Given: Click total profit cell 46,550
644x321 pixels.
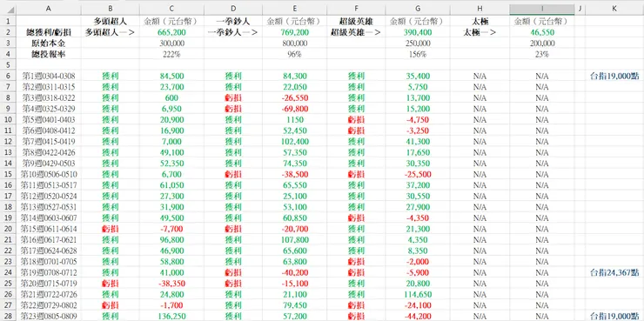Looking at the screenshot, I should pos(541,33).
